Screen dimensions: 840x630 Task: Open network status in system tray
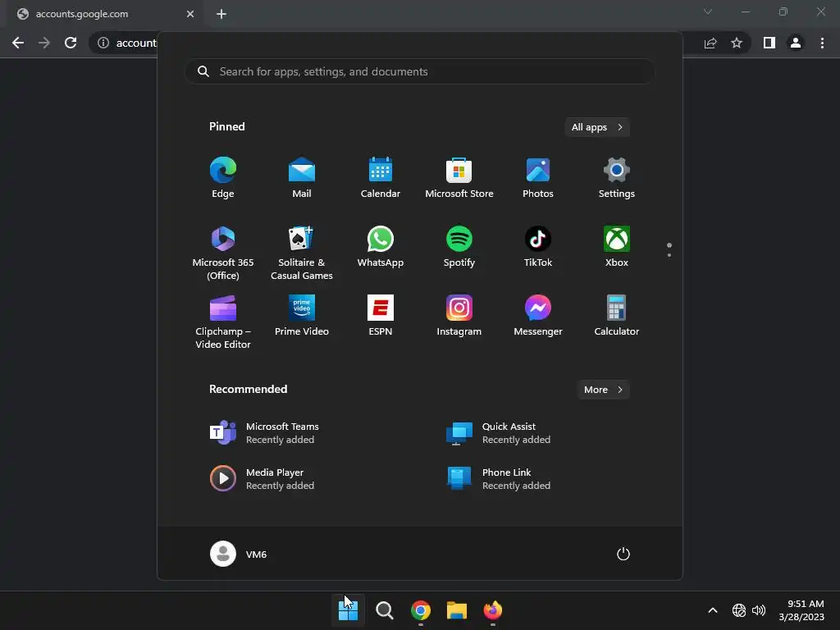pos(739,610)
